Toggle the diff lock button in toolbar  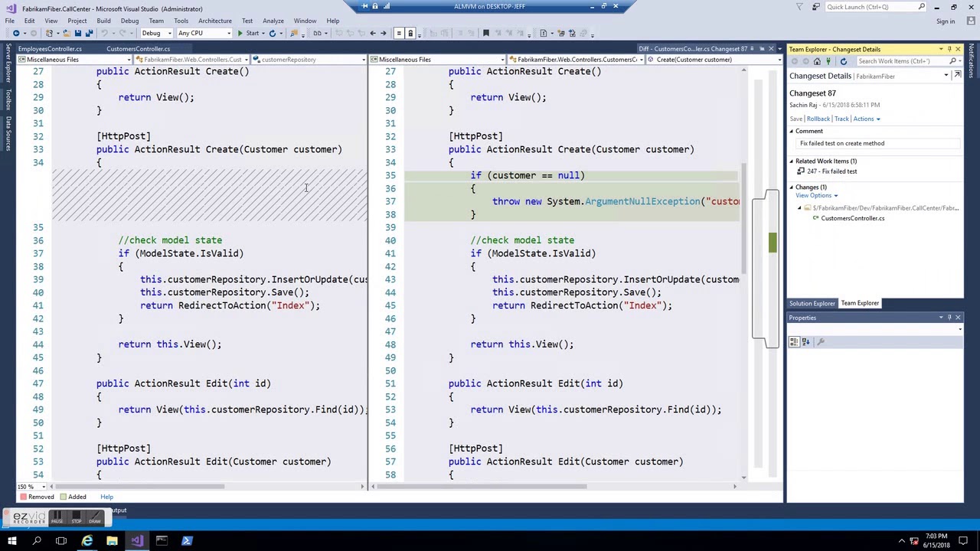coord(410,33)
